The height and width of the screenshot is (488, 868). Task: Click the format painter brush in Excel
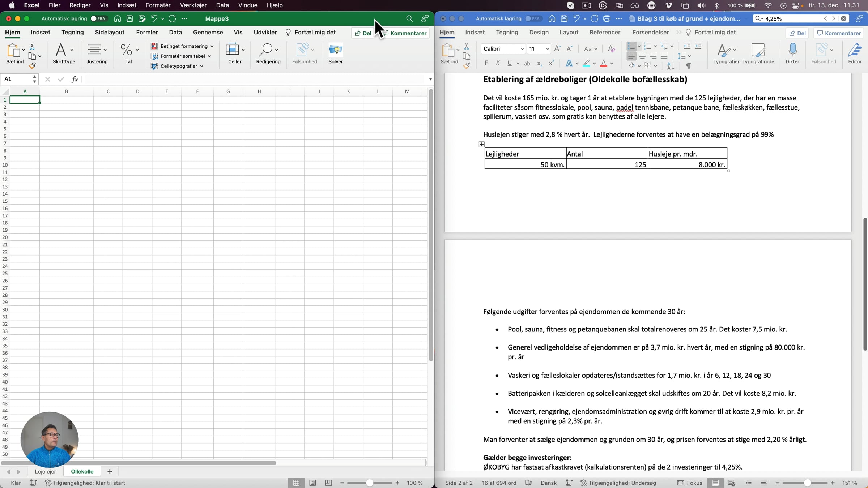pos(32,66)
